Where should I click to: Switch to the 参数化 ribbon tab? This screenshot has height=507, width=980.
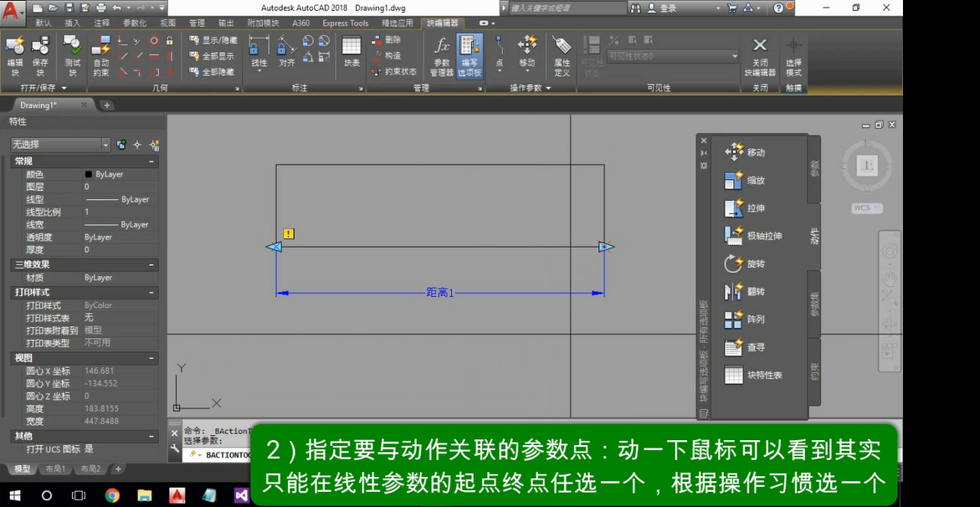[x=135, y=23]
